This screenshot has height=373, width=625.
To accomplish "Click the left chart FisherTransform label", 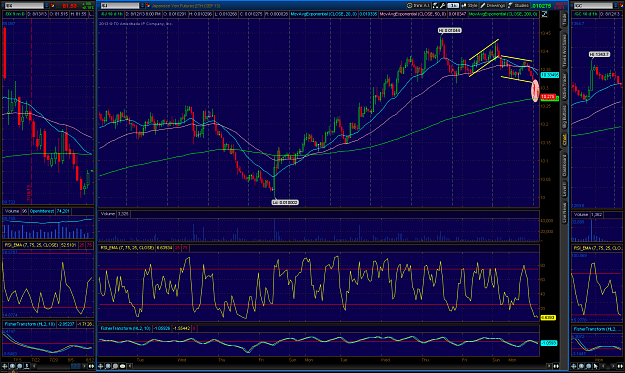I will 30,324.
